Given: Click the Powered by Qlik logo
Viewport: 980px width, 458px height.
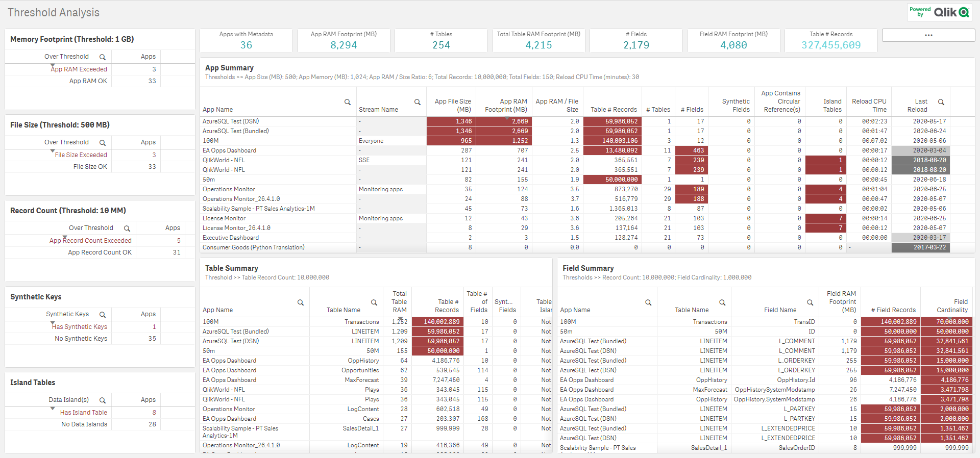Looking at the screenshot, I should coord(939,12).
